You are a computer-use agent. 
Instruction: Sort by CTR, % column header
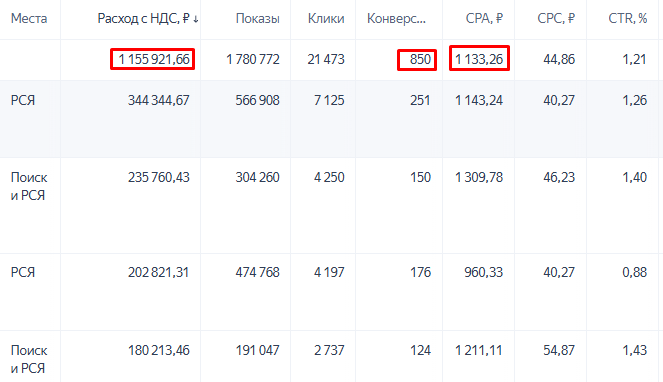click(627, 19)
